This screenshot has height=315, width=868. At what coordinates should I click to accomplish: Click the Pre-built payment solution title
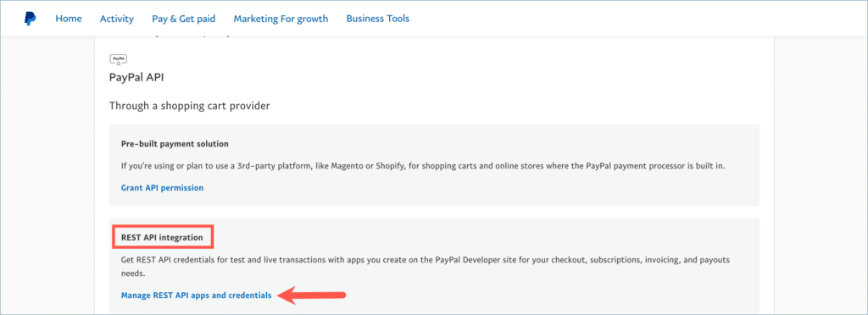[175, 144]
